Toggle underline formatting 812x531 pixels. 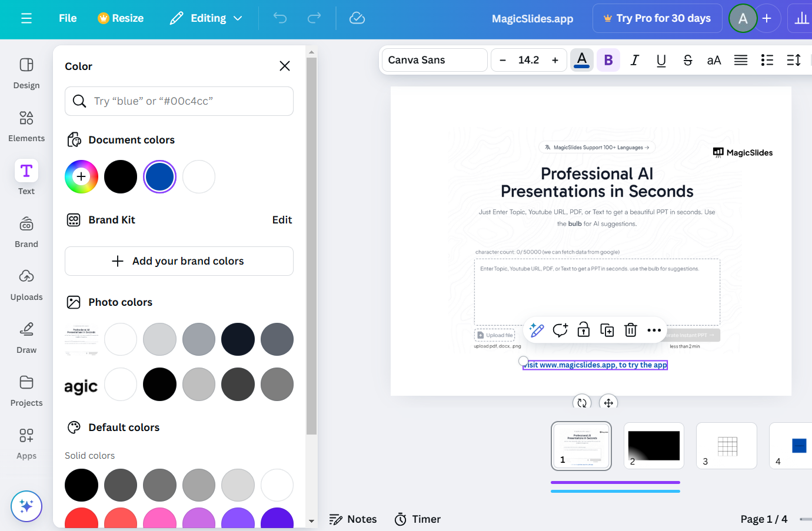point(661,60)
